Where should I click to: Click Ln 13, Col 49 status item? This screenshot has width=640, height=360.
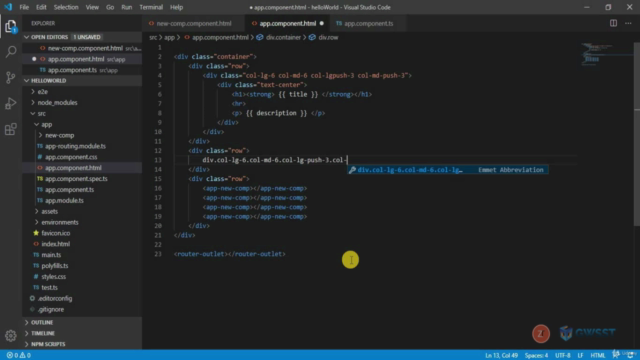point(501,355)
